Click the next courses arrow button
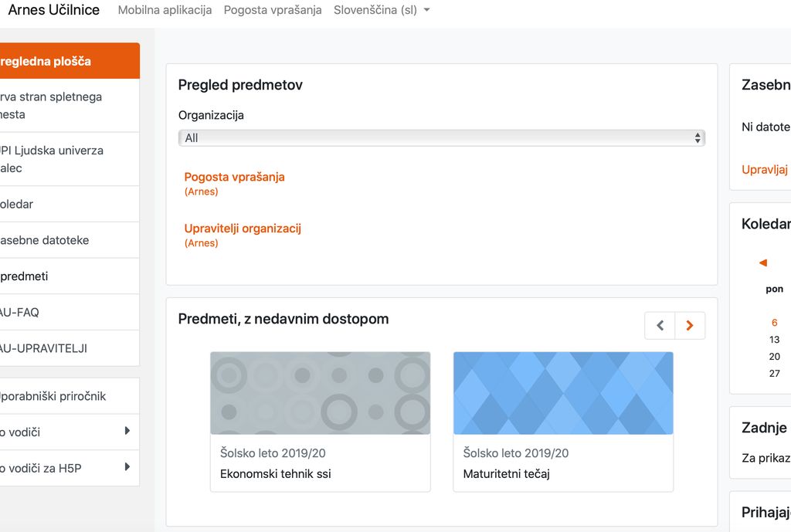This screenshot has width=791, height=532. point(690,326)
